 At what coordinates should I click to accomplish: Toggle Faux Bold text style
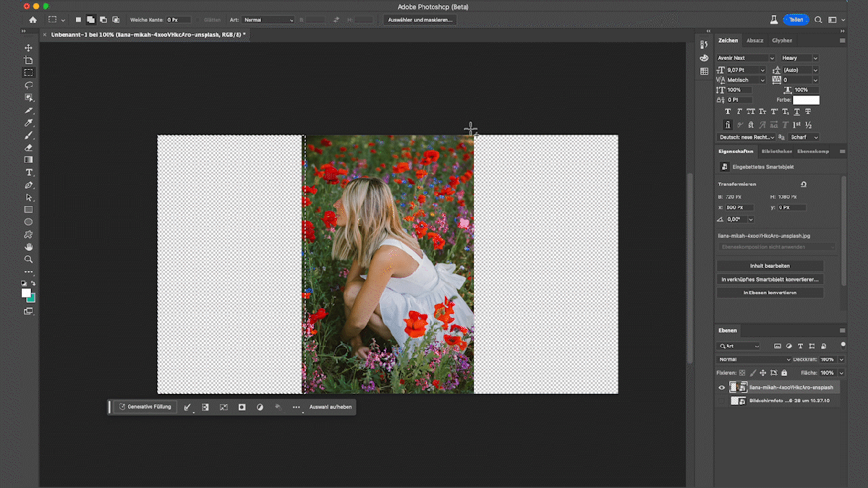[x=728, y=112]
